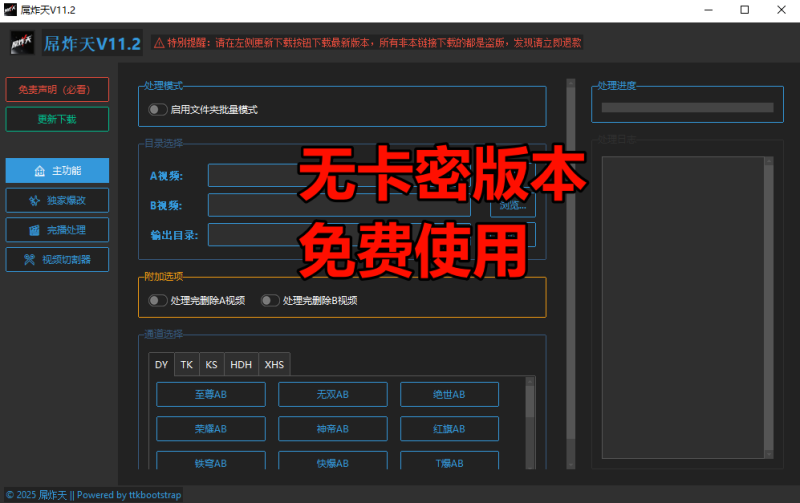Select the 绝世AB channel button
The height and width of the screenshot is (503, 800).
click(x=449, y=394)
